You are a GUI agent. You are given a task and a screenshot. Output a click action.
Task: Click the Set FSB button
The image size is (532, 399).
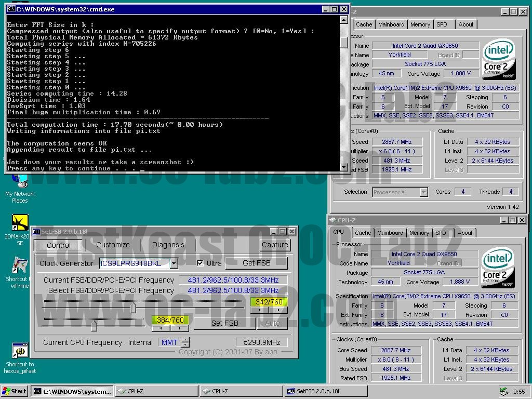[x=224, y=323]
